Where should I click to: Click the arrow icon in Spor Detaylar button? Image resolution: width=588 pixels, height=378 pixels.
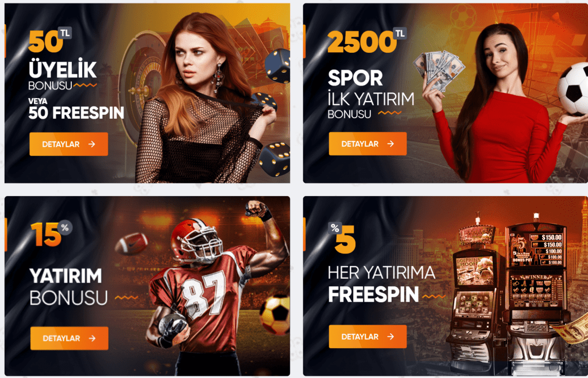pos(390,143)
